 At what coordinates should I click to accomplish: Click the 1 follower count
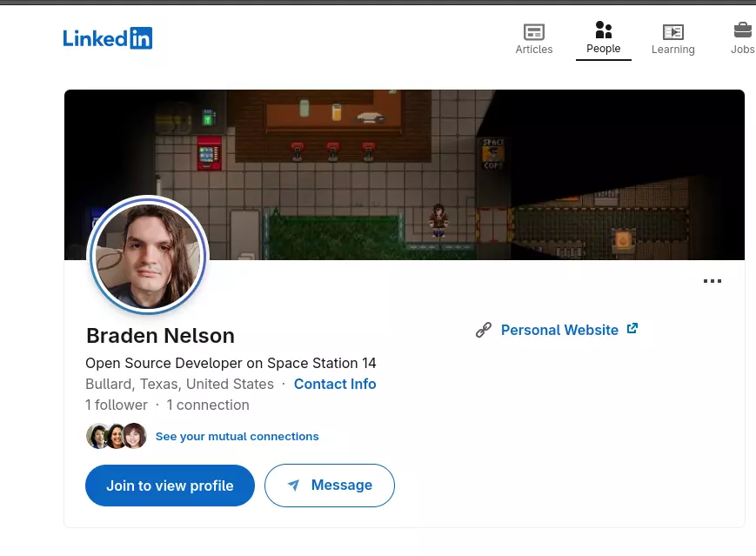[x=117, y=405]
